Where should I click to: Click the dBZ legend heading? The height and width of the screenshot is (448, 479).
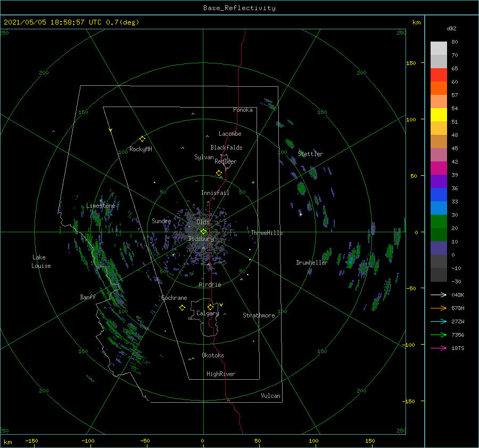[451, 28]
